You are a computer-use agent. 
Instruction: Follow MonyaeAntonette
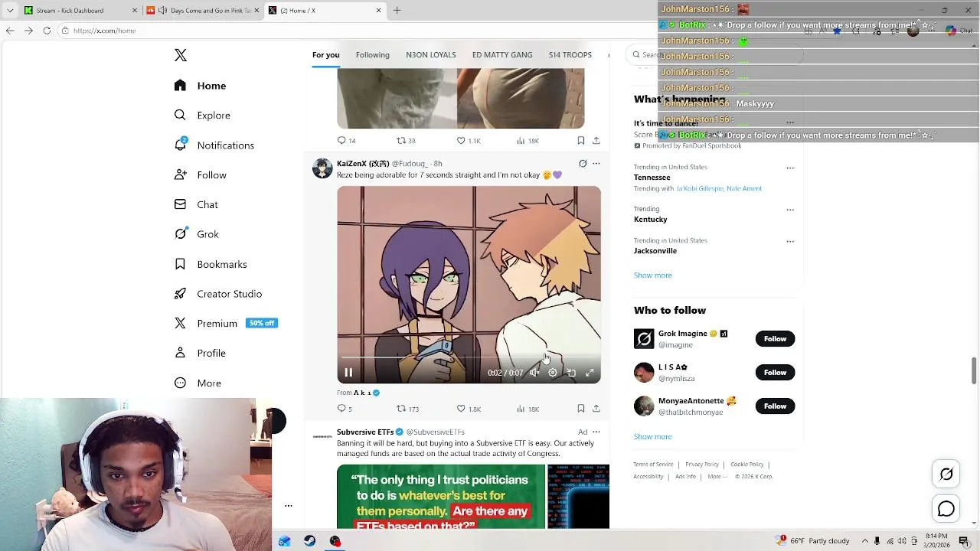pyautogui.click(x=775, y=406)
